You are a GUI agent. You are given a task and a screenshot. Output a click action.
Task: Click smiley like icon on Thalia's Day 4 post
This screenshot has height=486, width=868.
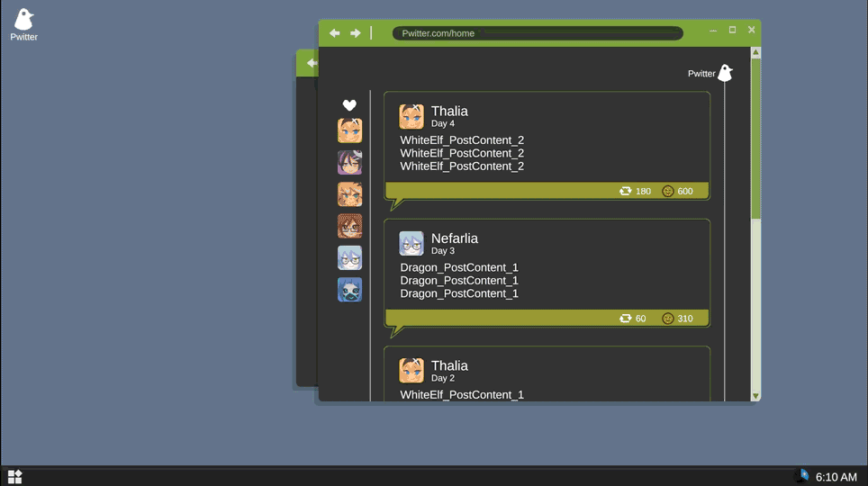667,191
